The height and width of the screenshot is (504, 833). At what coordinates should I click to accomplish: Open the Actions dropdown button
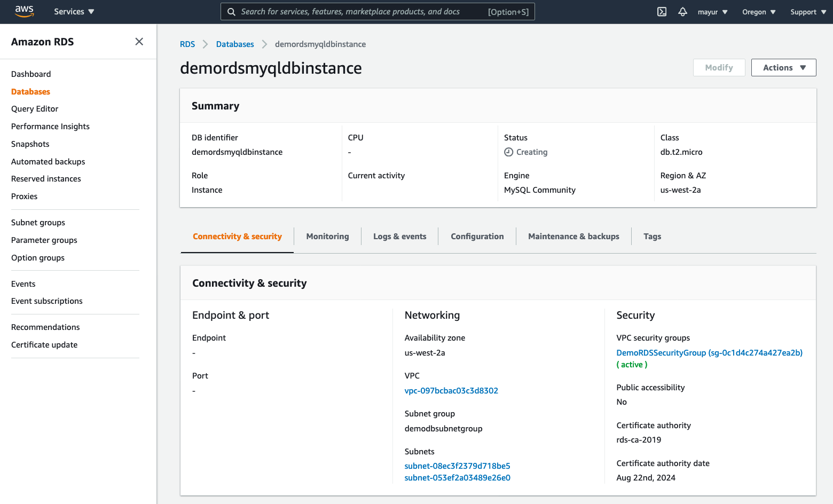pos(783,68)
